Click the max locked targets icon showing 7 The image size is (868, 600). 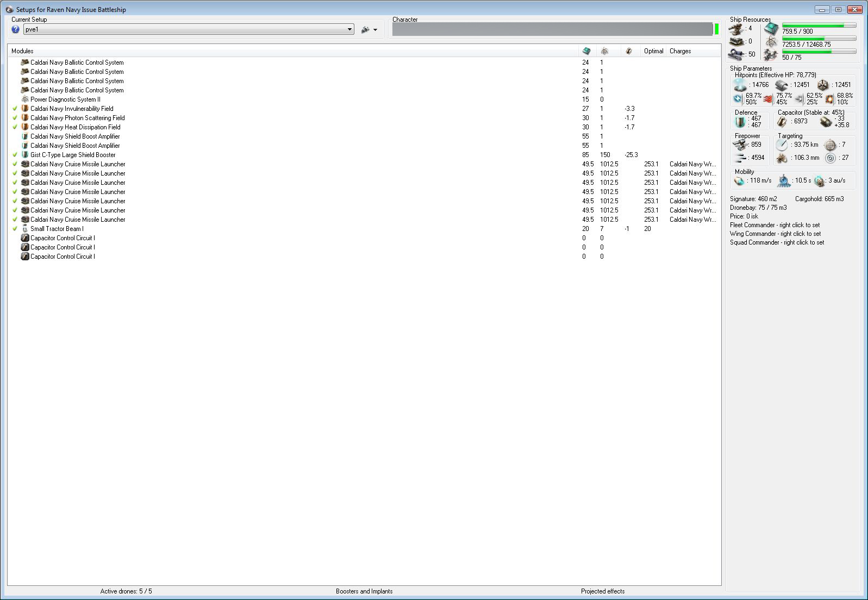830,145
